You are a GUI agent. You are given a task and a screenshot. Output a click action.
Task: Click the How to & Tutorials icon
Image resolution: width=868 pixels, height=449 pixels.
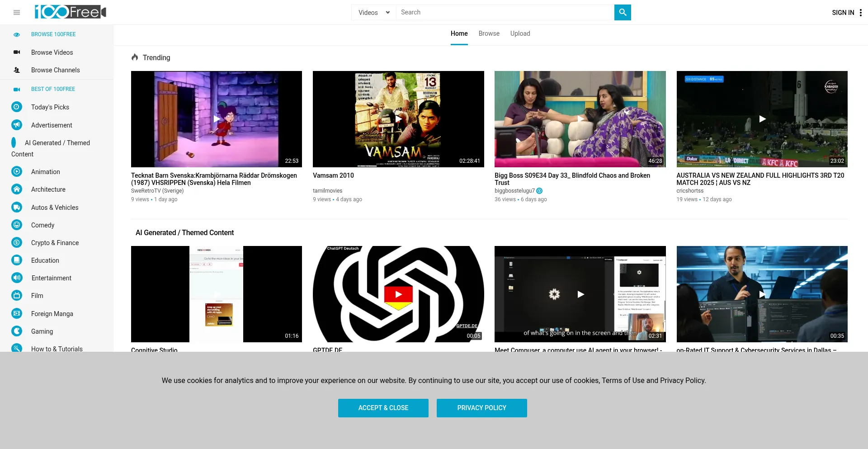[x=17, y=348]
